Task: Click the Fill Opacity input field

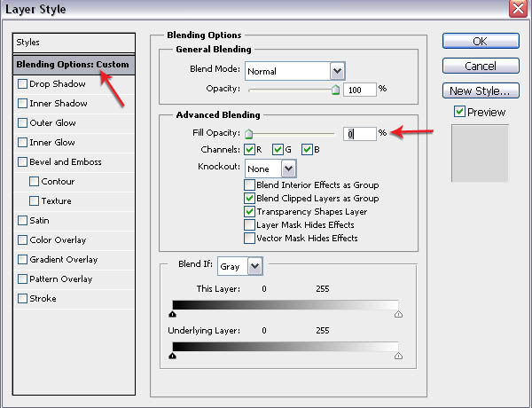Action: (x=360, y=133)
